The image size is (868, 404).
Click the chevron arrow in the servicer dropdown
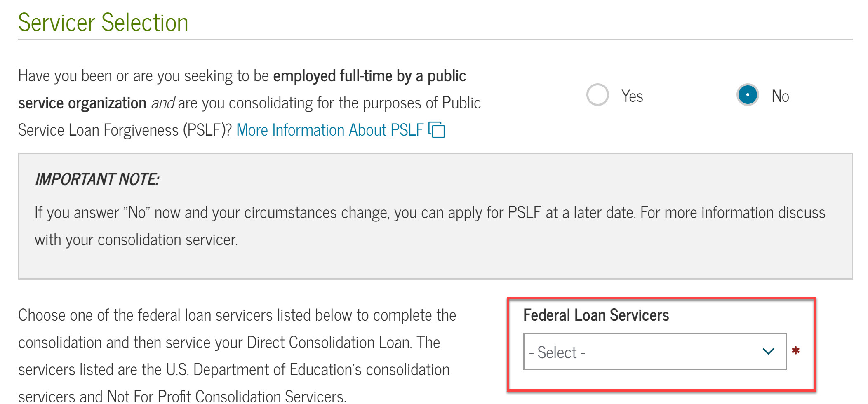click(768, 351)
